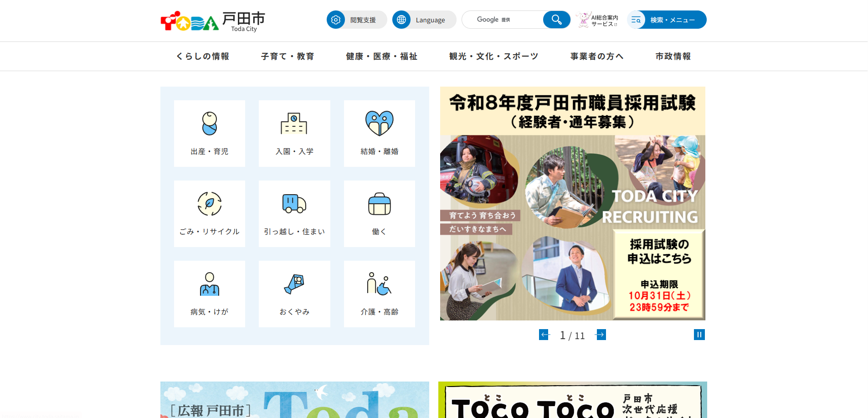Select the 入園・入学 school icon tile

(x=294, y=134)
